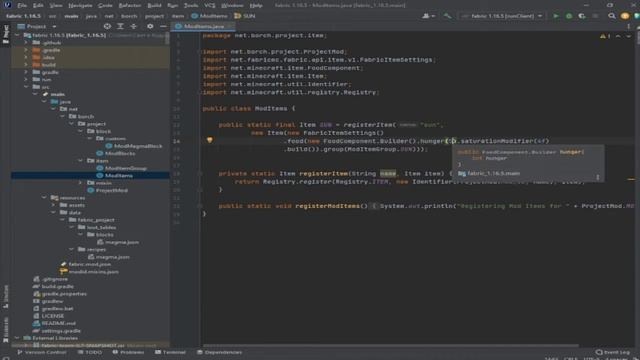Expand the mixin package
This screenshot has width=640, height=360.
click(80, 183)
